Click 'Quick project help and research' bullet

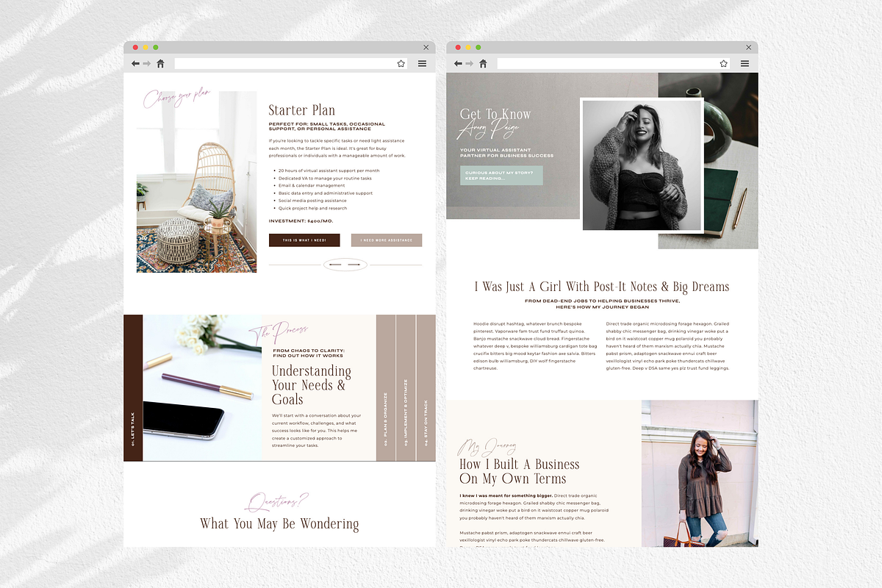pyautogui.click(x=312, y=208)
